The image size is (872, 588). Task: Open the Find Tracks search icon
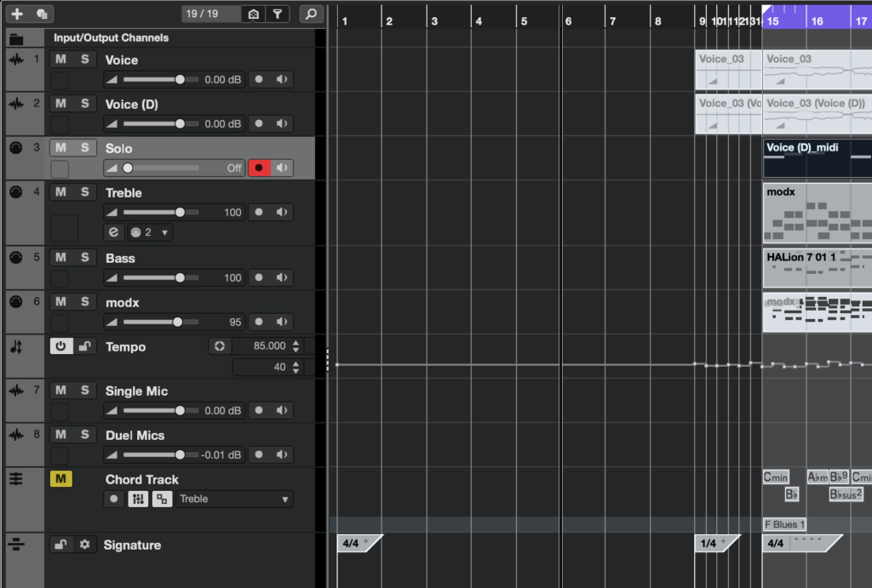click(x=312, y=14)
